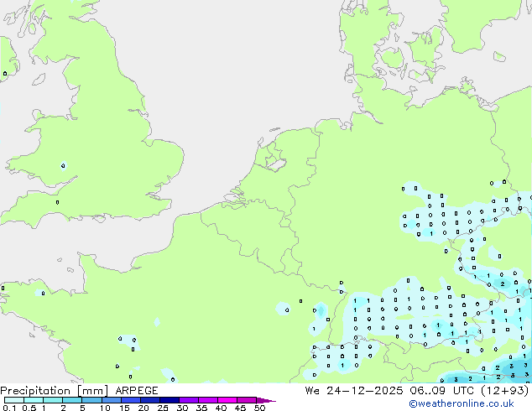532x411 pixels.
Task: Click the '0.1' legend scale number
Action: tap(9, 408)
